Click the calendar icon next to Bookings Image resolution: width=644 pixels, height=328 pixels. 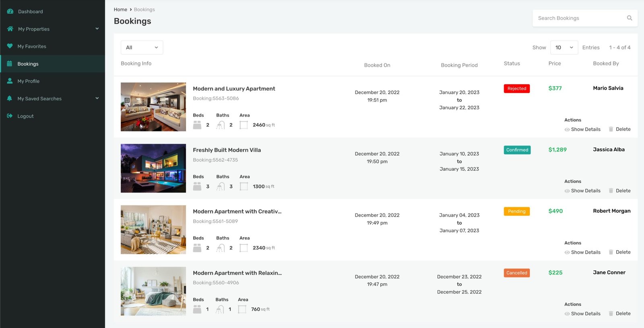[x=10, y=64]
